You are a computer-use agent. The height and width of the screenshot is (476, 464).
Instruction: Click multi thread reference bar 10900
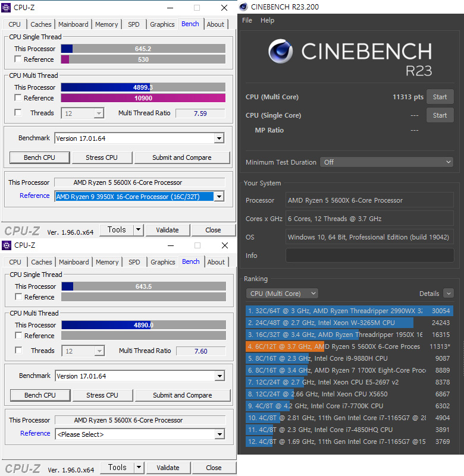tap(143, 98)
